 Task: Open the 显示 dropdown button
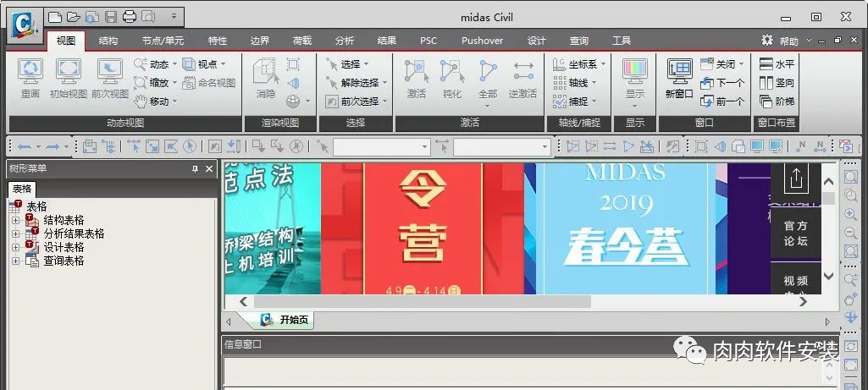click(x=635, y=84)
